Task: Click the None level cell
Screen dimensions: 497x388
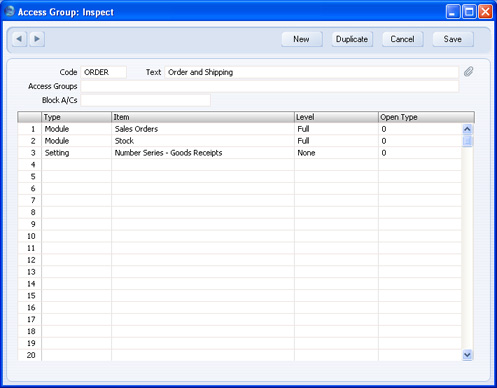Action: point(336,153)
